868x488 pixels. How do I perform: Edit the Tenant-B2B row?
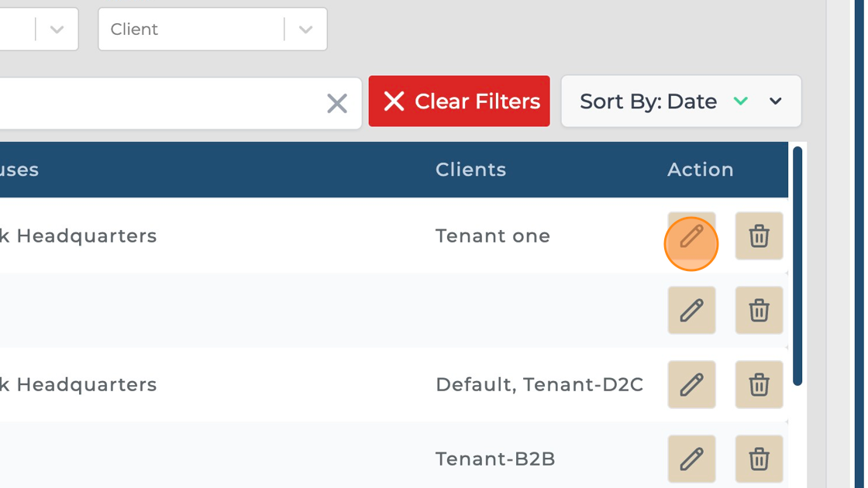[691, 459]
